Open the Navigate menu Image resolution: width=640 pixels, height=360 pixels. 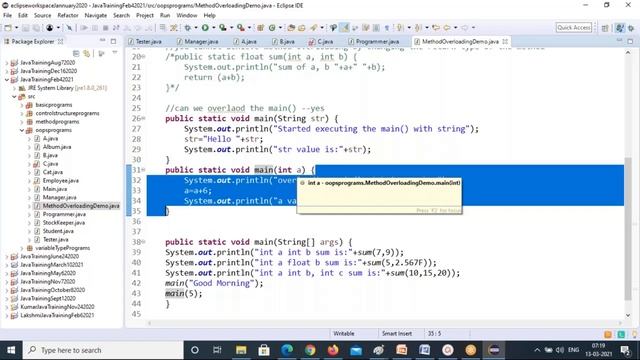tap(96, 16)
